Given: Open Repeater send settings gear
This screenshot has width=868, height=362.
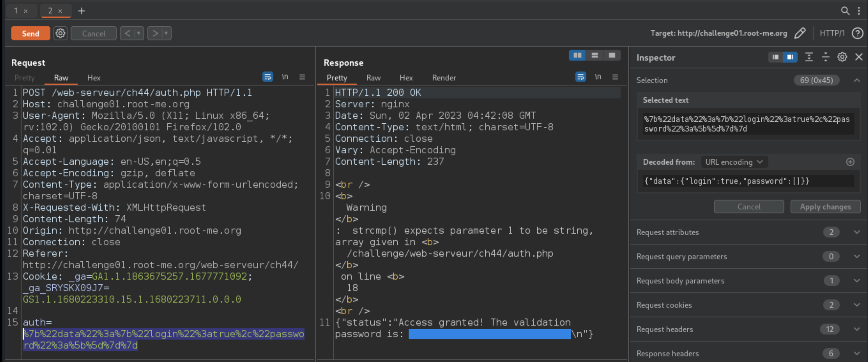Looking at the screenshot, I should click(60, 33).
